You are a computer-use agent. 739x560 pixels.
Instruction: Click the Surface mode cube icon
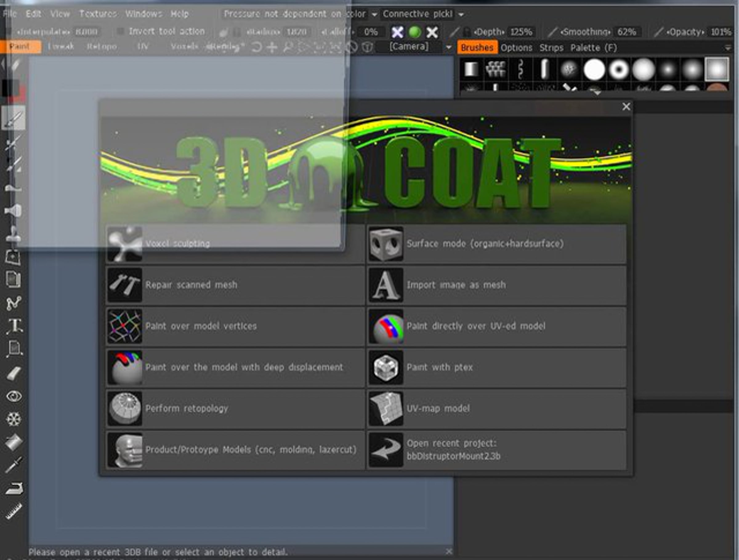(386, 244)
